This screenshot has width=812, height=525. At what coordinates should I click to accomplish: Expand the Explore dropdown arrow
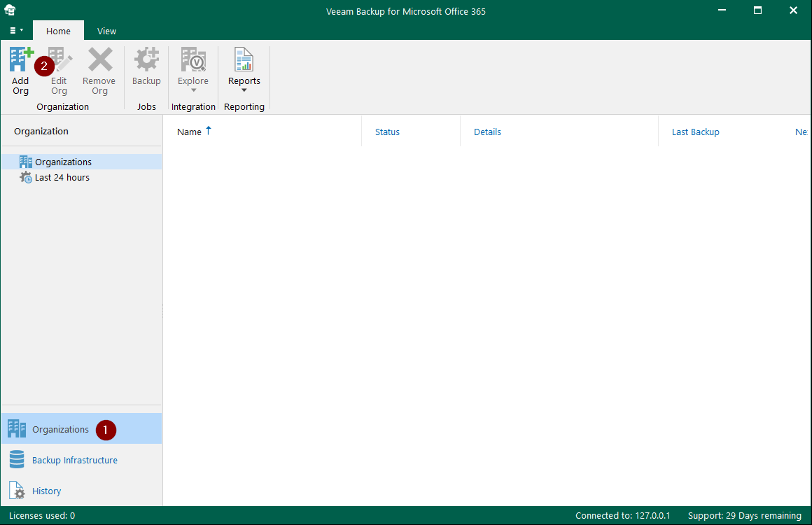point(193,90)
